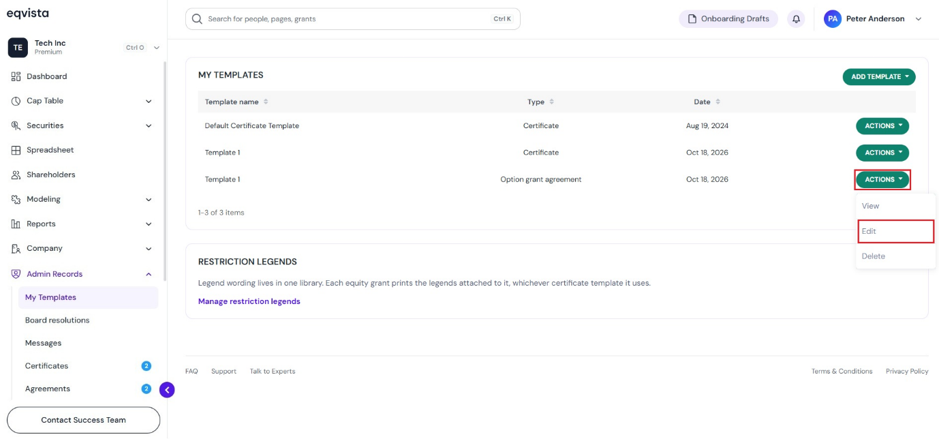Click the Reports chart icon

(16, 224)
